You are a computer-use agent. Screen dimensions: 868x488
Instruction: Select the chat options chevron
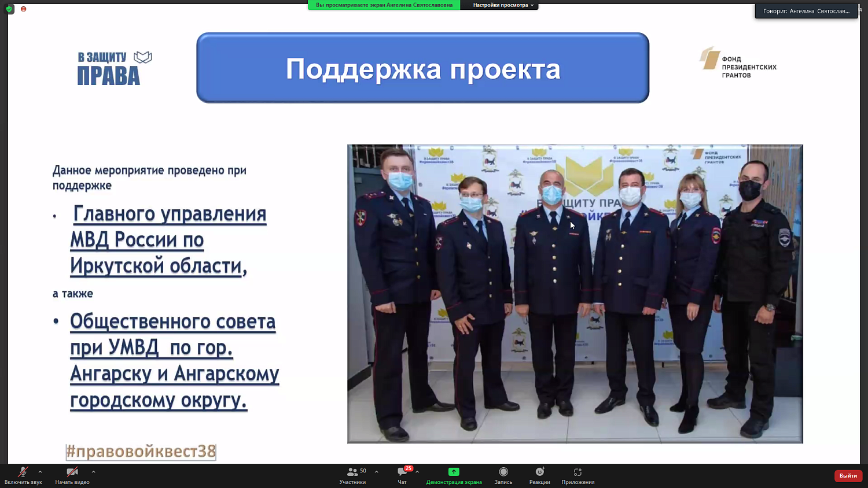click(418, 471)
